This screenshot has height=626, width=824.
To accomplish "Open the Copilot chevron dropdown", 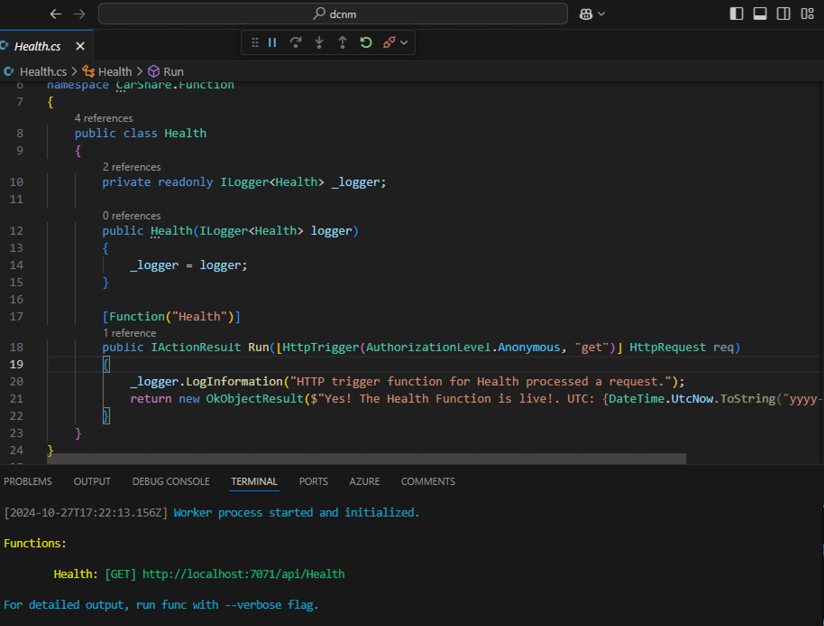I will (600, 14).
